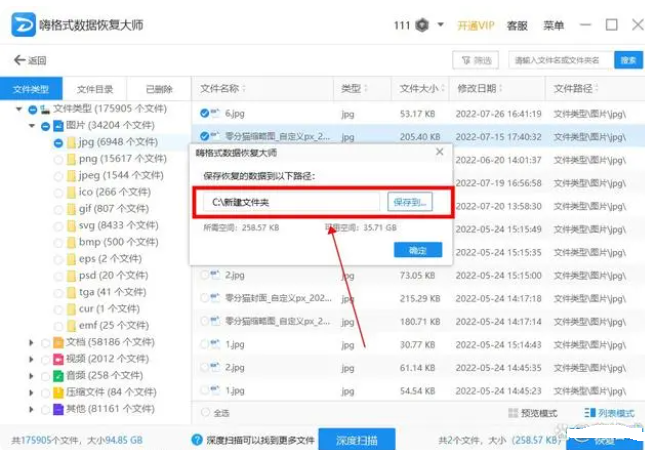Image resolution: width=645 pixels, height=450 pixels.
Task: Click image icon for 30.77 KB 1.jpg
Action: pos(216,344)
